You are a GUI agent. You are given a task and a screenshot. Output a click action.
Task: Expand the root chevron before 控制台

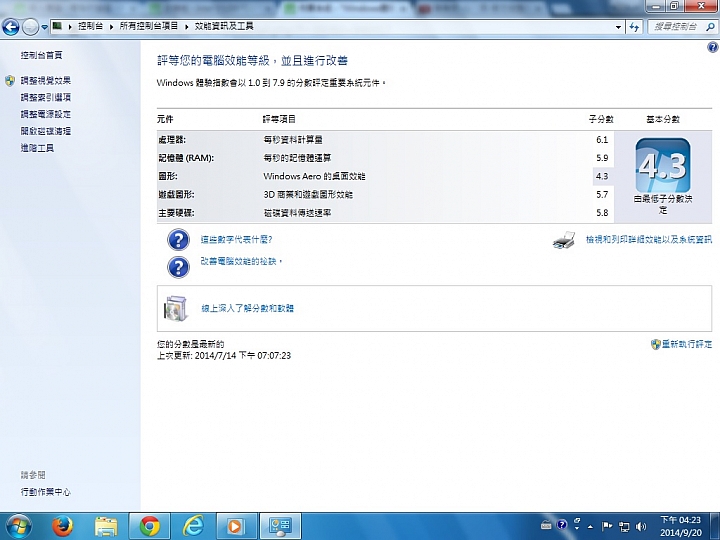[x=70, y=27]
